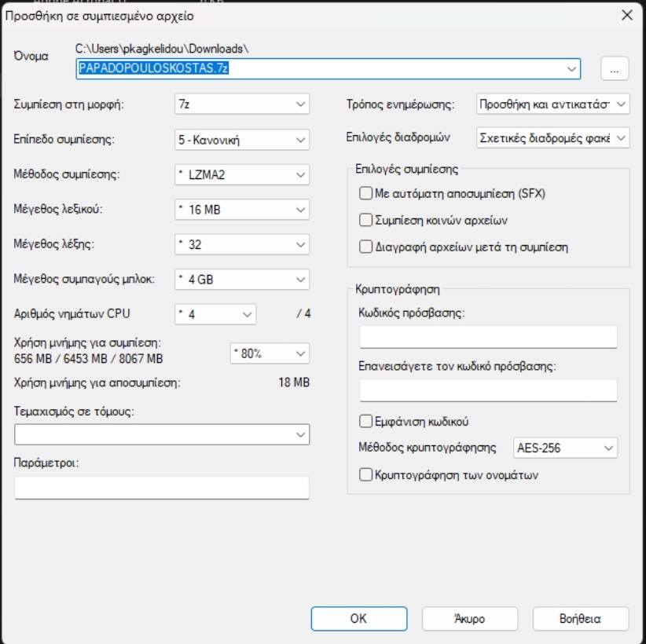
Task: Expand the 4 GB solid block size dropdown
Action: point(242,280)
